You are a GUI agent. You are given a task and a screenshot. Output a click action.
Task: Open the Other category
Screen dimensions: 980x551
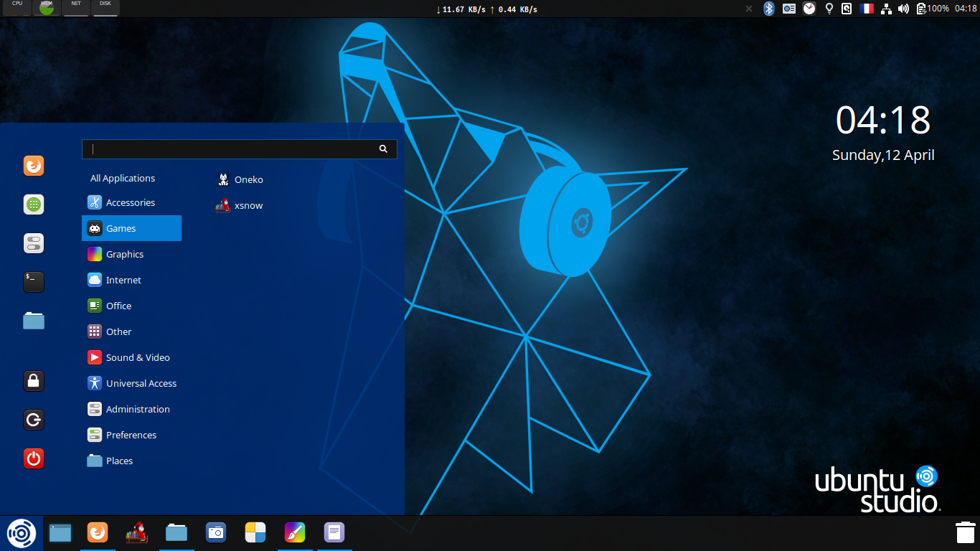coord(131,331)
